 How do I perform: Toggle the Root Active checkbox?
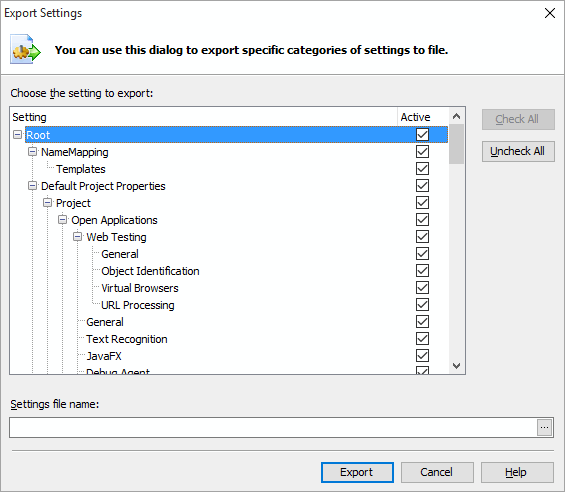422,135
